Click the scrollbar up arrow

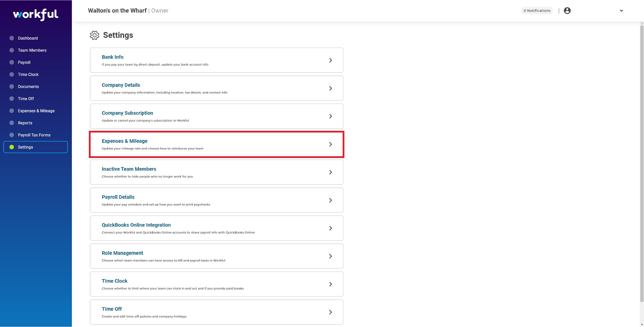[x=642, y=24]
